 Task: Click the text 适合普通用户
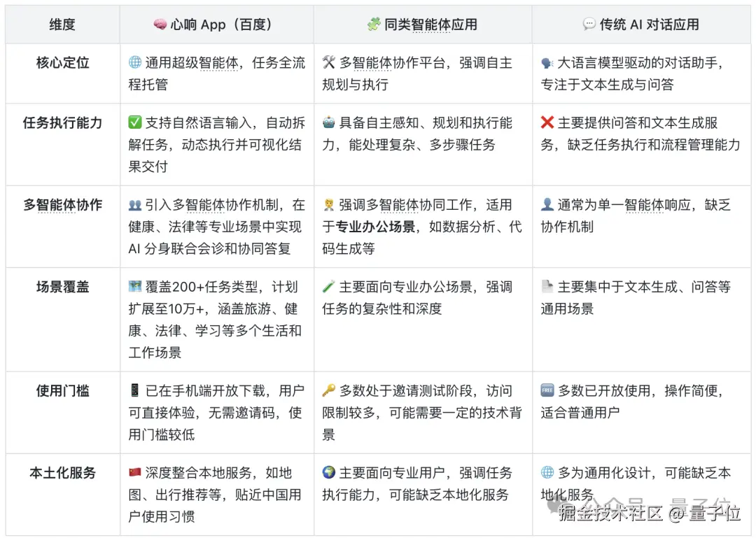pyautogui.click(x=580, y=413)
